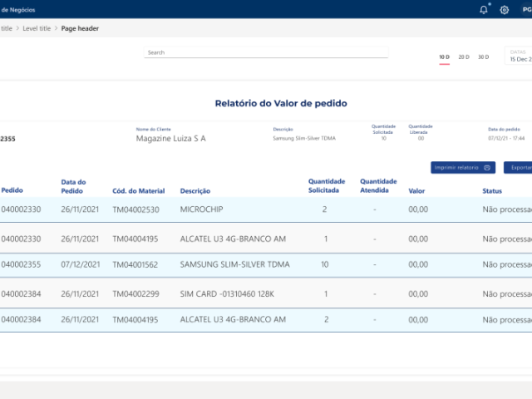Sort by Data do Pedido column header
The image size is (532, 399).
(73, 186)
